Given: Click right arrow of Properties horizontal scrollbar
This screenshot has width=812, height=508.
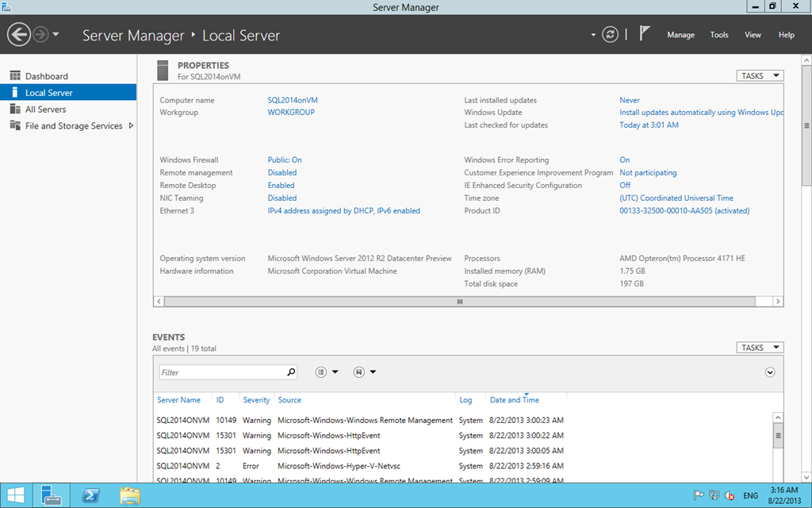Looking at the screenshot, I should tap(778, 301).
